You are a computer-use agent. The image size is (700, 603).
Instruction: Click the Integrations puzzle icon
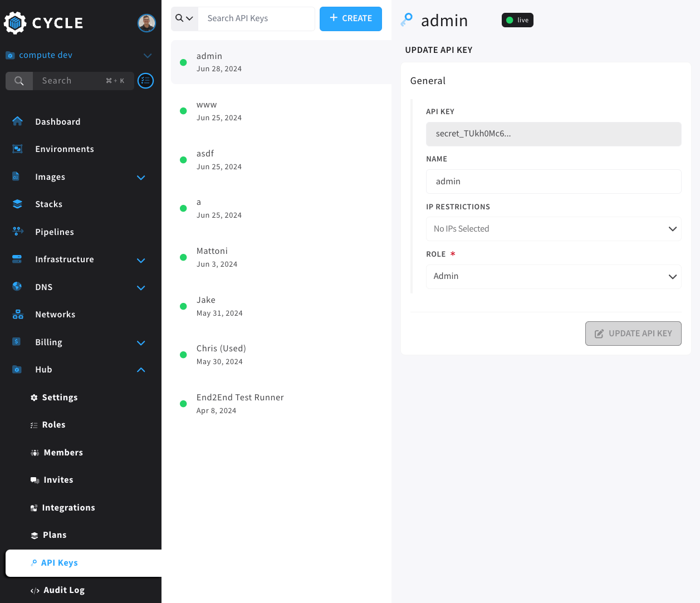point(34,508)
